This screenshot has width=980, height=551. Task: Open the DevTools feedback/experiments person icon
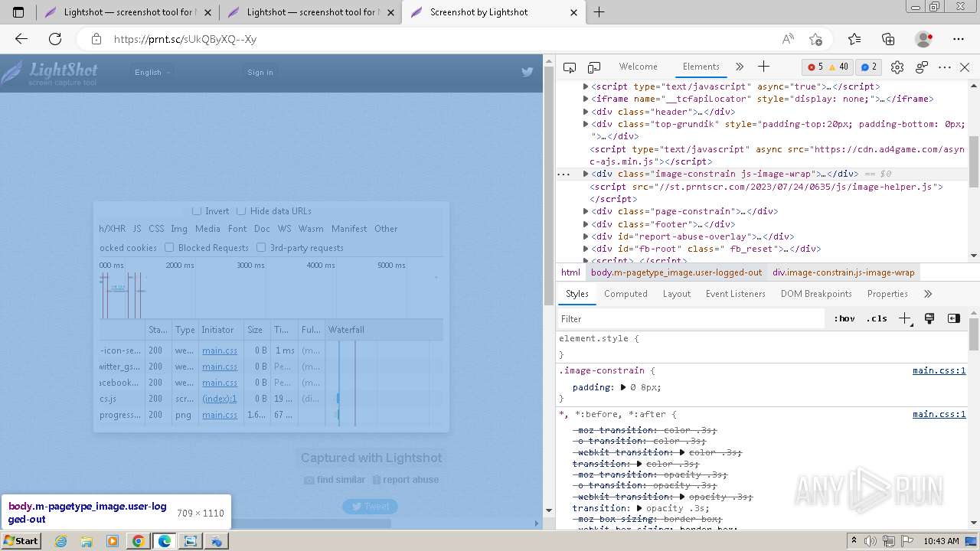922,67
